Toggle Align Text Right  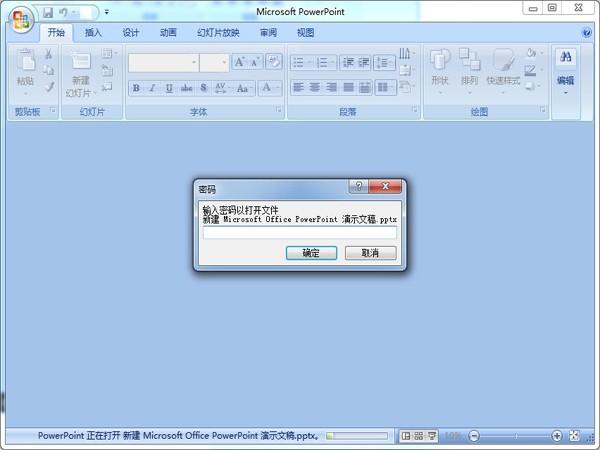pyautogui.click(x=331, y=88)
